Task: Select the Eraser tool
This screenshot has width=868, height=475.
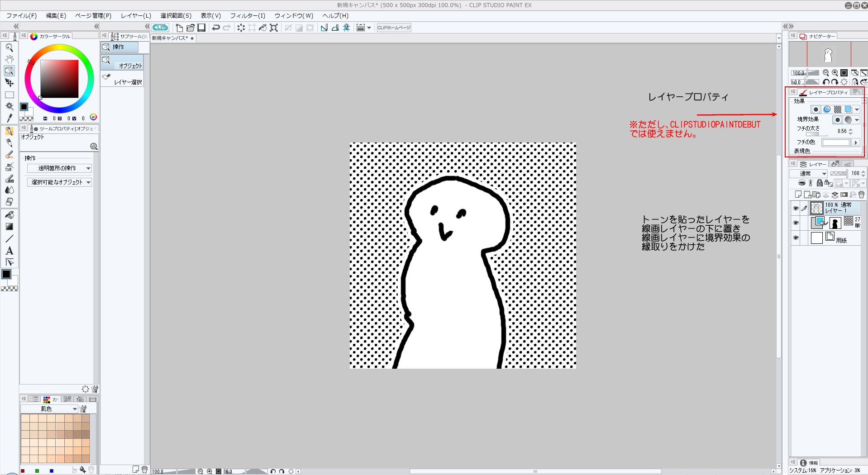Action: click(x=9, y=202)
